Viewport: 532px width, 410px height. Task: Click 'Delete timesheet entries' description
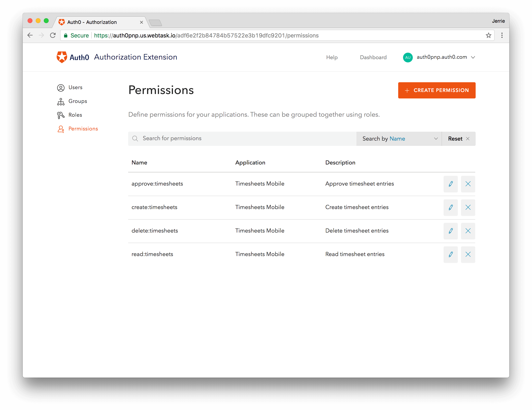pyautogui.click(x=357, y=231)
